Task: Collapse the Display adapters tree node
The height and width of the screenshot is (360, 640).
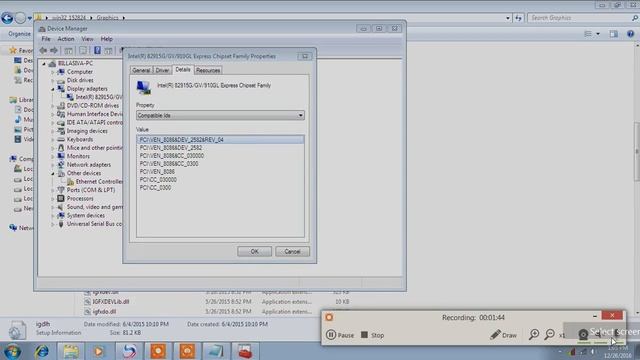Action: [53, 89]
